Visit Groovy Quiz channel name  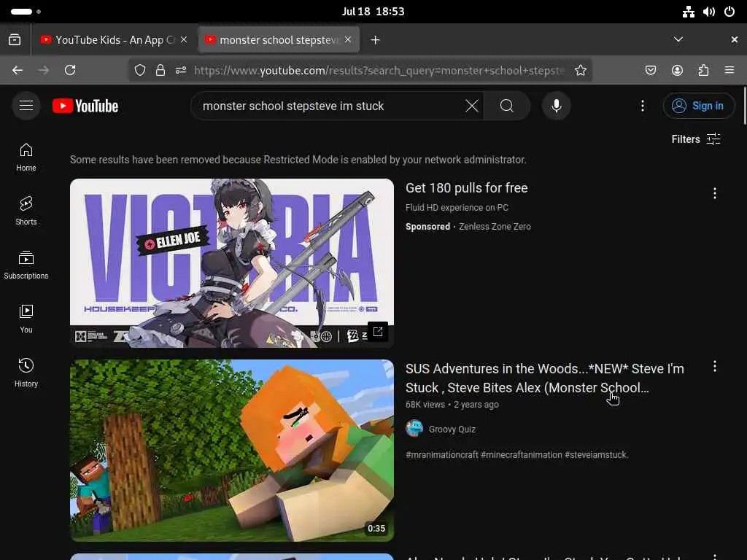[452, 429]
